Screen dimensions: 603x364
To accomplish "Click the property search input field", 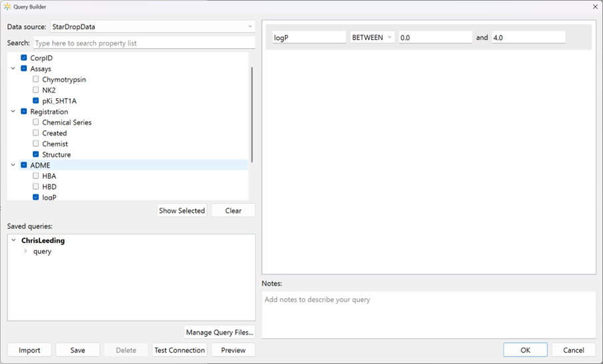I will click(x=144, y=43).
